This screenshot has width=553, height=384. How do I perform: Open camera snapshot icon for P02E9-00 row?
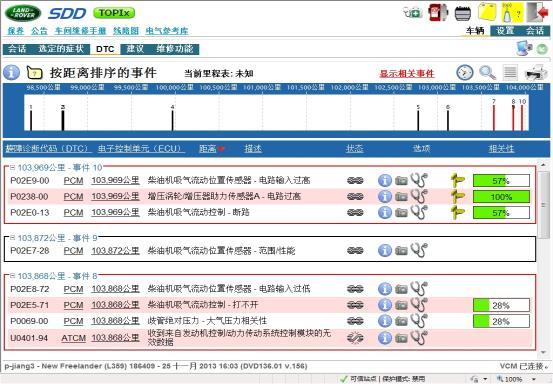pos(401,181)
